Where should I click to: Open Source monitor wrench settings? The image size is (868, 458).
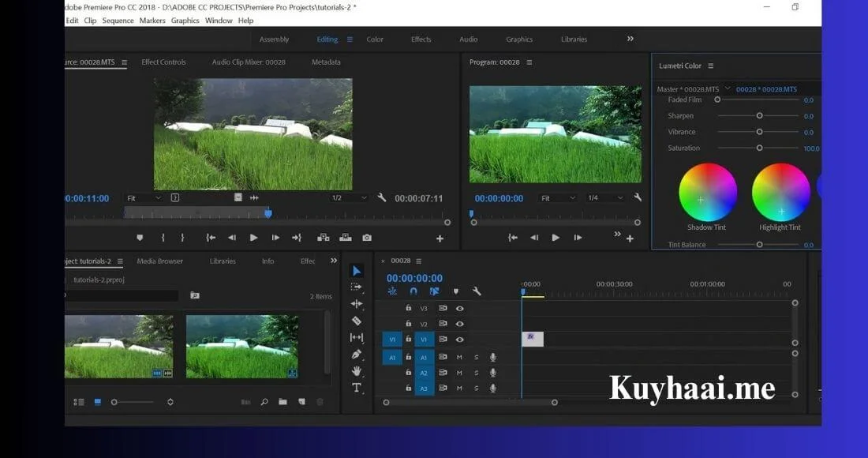[381, 197]
